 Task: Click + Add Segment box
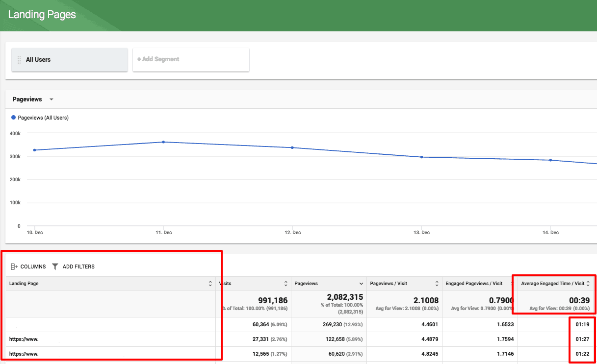point(191,60)
